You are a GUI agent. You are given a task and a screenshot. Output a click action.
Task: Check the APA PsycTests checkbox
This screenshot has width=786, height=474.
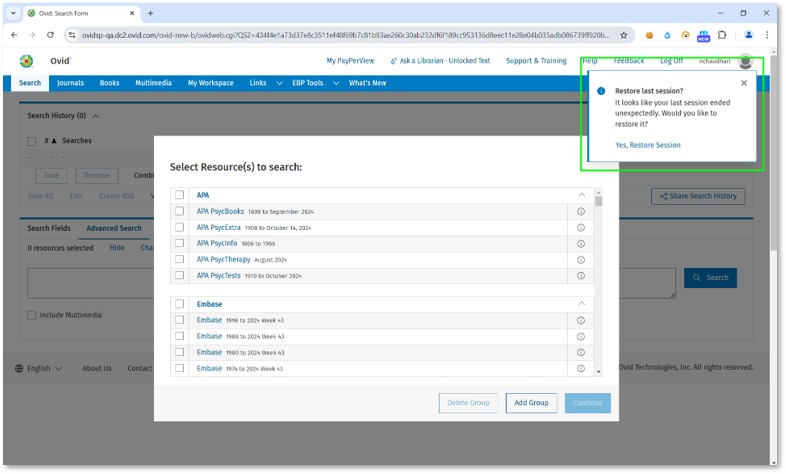(179, 275)
